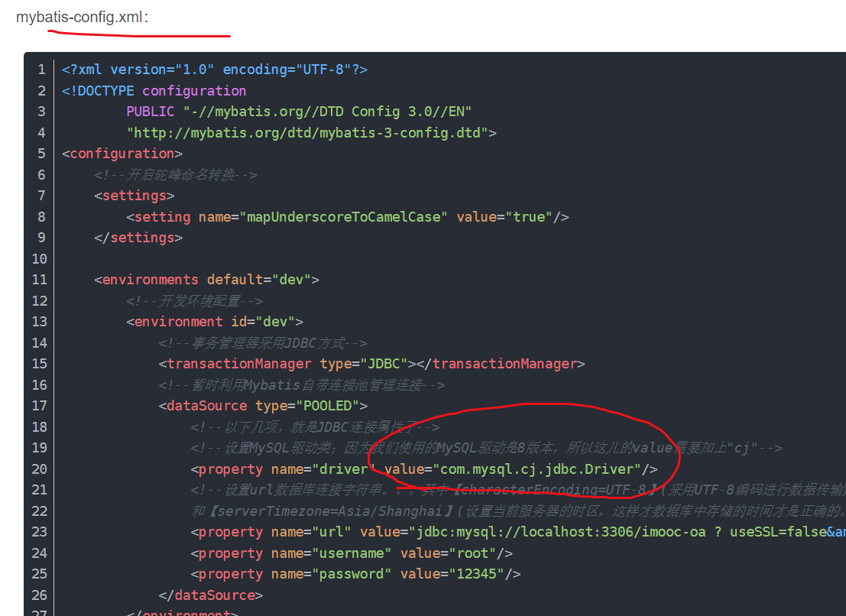Click the mapUnderscoreToCamelCase setting line
The image size is (846, 616).
pyautogui.click(x=348, y=217)
